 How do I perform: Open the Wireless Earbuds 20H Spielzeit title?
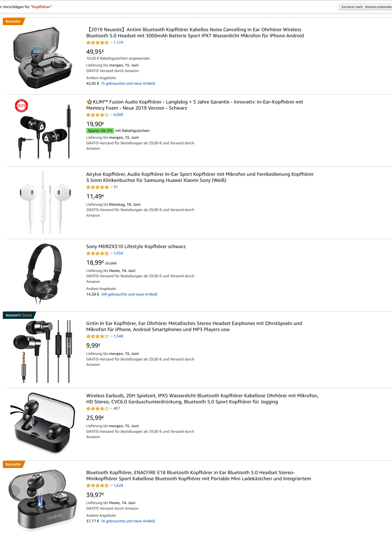tap(202, 399)
